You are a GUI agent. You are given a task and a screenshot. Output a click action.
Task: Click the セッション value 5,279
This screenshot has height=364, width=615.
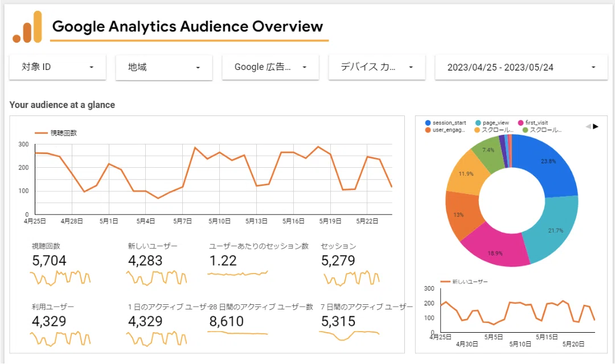point(338,260)
